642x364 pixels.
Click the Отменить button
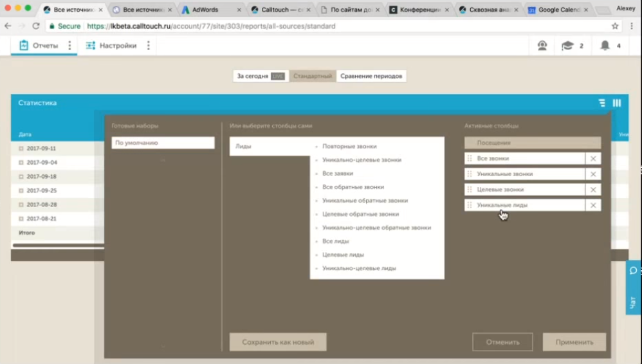pos(503,342)
